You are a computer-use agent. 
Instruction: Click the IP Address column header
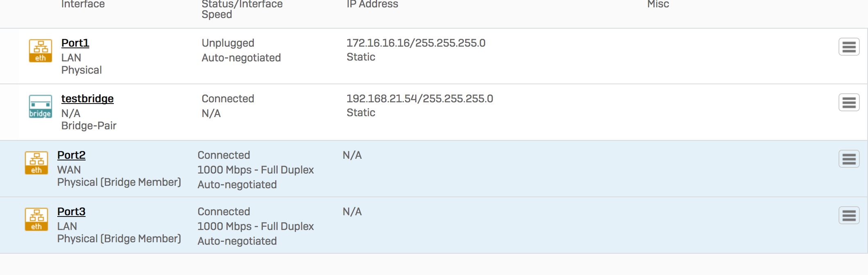372,4
